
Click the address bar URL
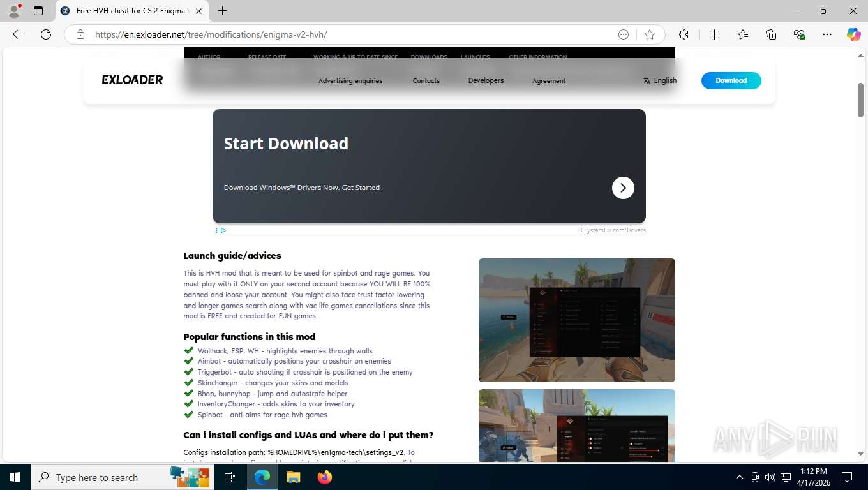(211, 34)
